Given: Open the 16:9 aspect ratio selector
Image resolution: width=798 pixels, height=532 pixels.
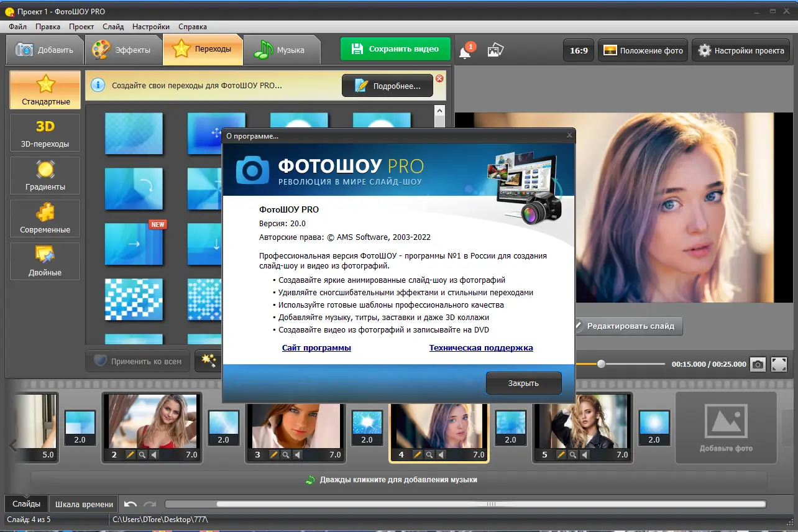Looking at the screenshot, I should point(579,51).
